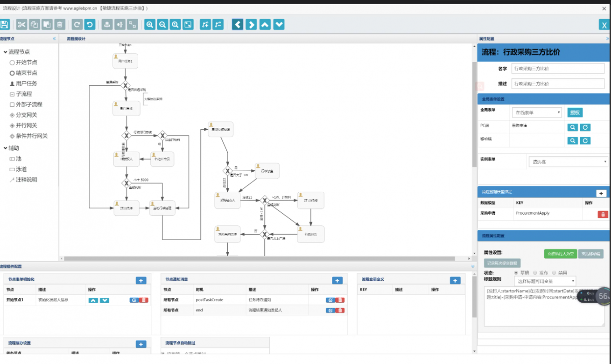This screenshot has width=611, height=364.
Task: Click the move left arrow tool
Action: tap(238, 25)
